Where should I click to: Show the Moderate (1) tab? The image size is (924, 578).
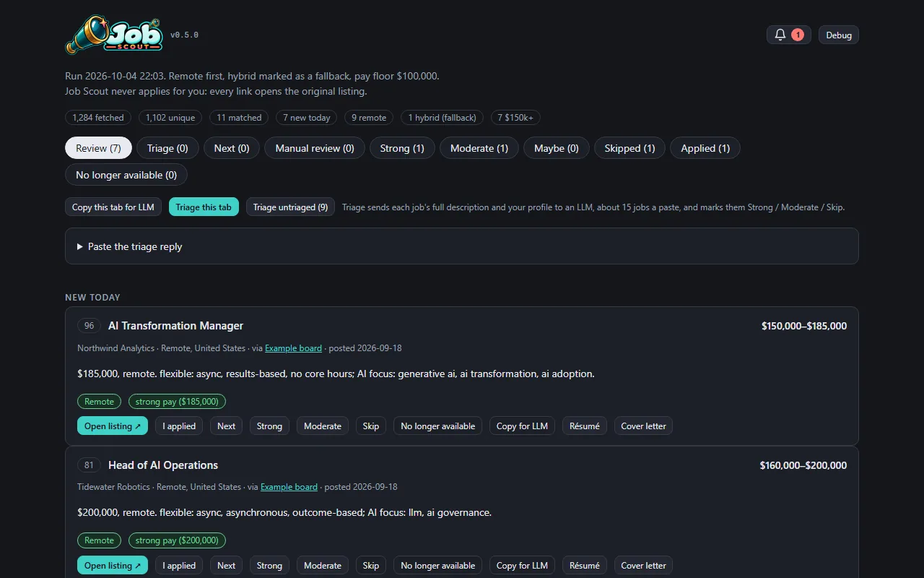(479, 148)
